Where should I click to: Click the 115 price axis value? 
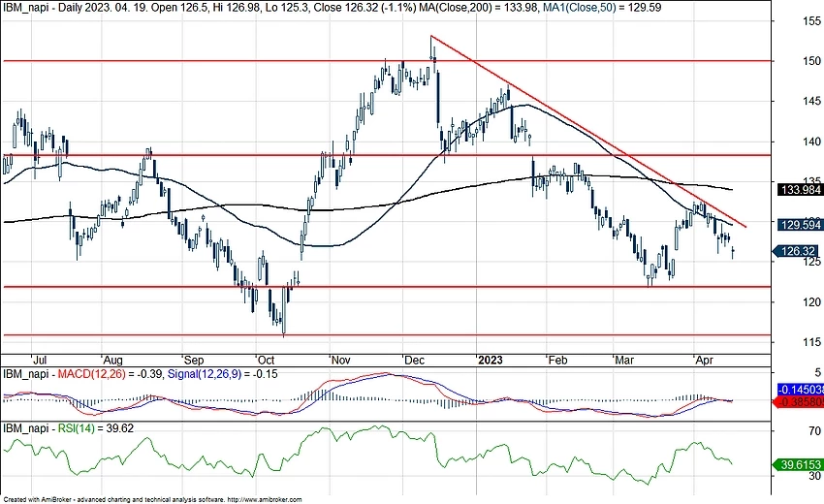coord(811,341)
